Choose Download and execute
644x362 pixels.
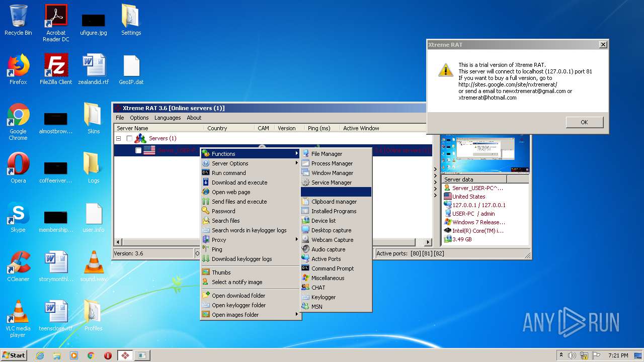click(251, 183)
